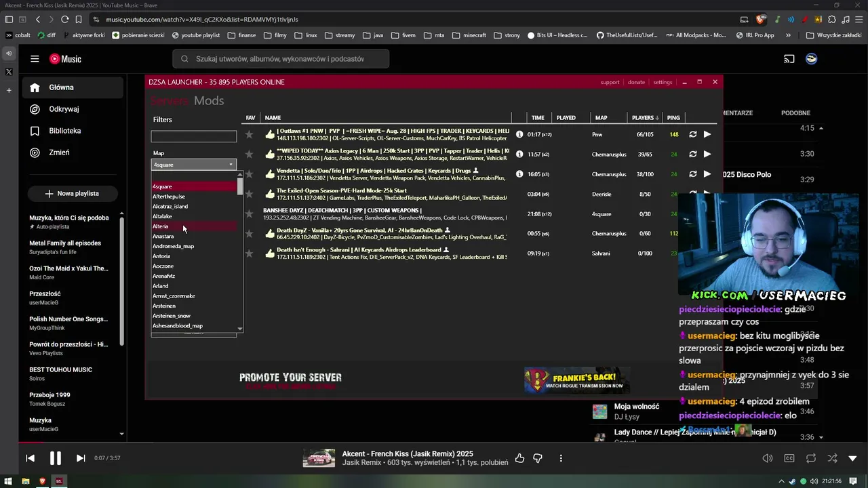The width and height of the screenshot is (868, 488).
Task: Thumbs-up icon on Axios Legacy server
Action: [x=270, y=154]
